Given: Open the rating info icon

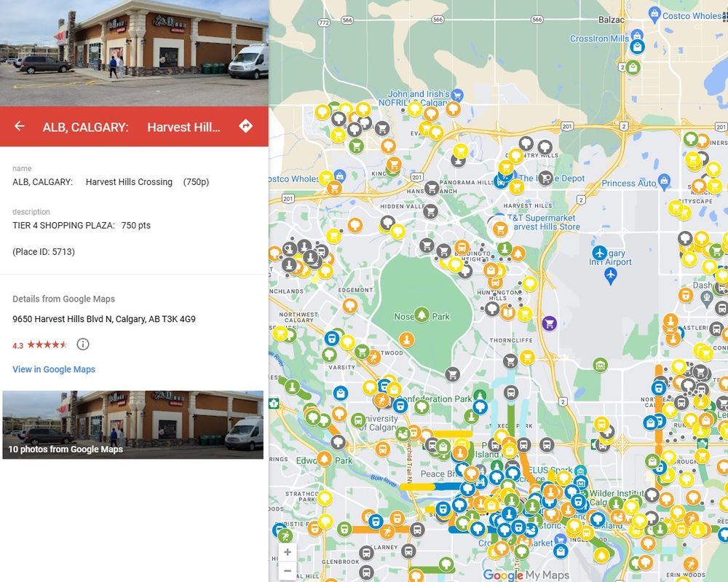Looking at the screenshot, I should click(83, 345).
